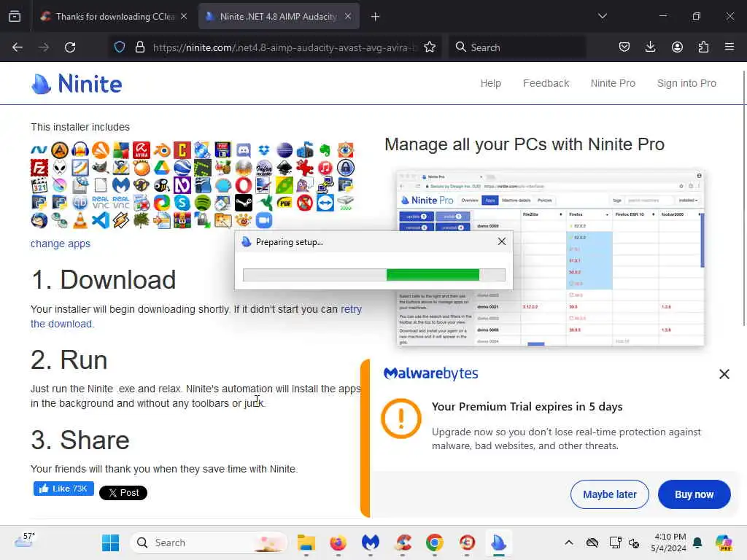Open the Firefox downloads panel
This screenshot has height=560, width=747.
pyautogui.click(x=650, y=47)
